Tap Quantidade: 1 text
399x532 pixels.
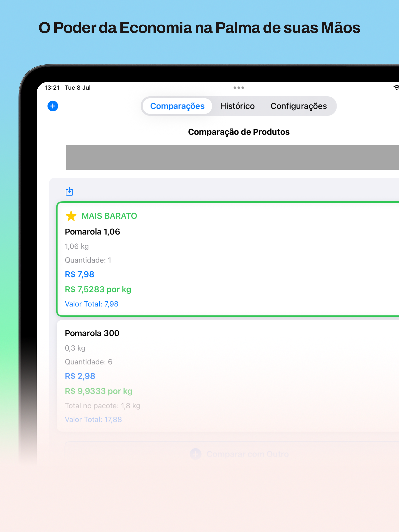coord(88,260)
